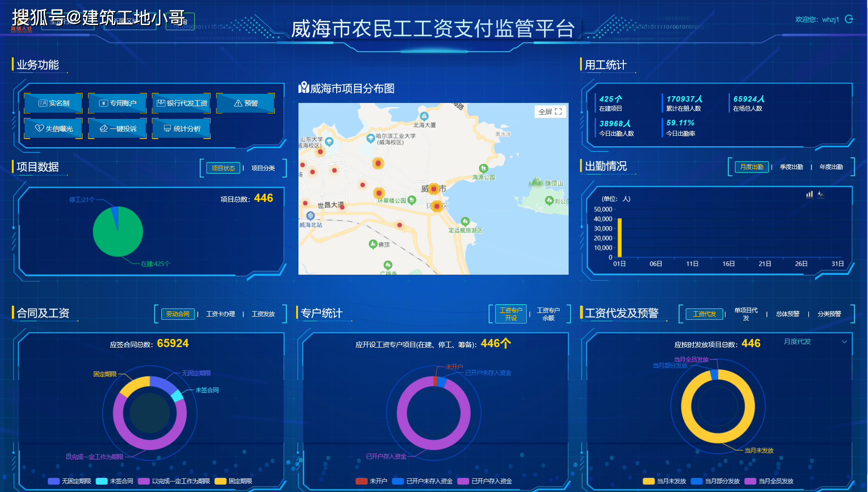Open the 实名制 function

click(x=54, y=103)
